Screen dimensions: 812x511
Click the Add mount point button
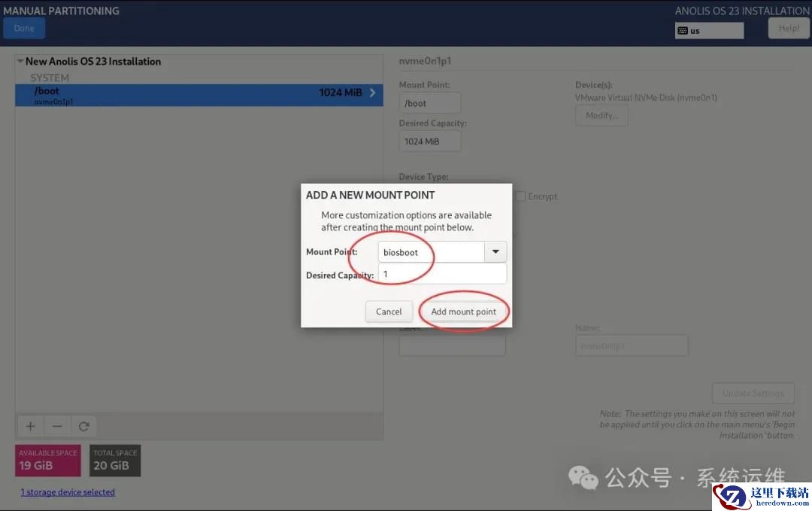tap(463, 312)
